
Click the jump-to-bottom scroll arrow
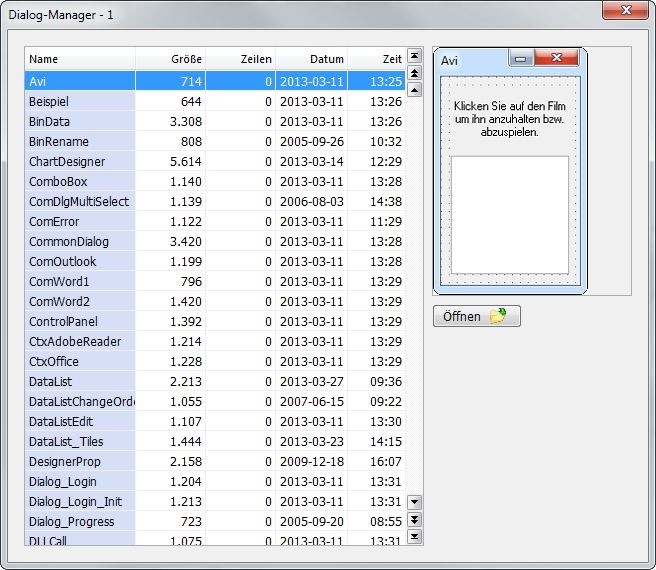coord(415,537)
